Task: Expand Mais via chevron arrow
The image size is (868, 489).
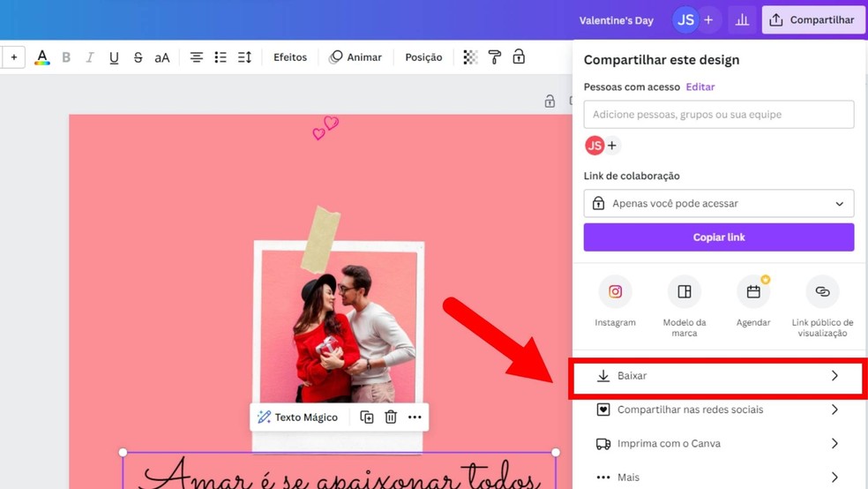Action: (834, 477)
